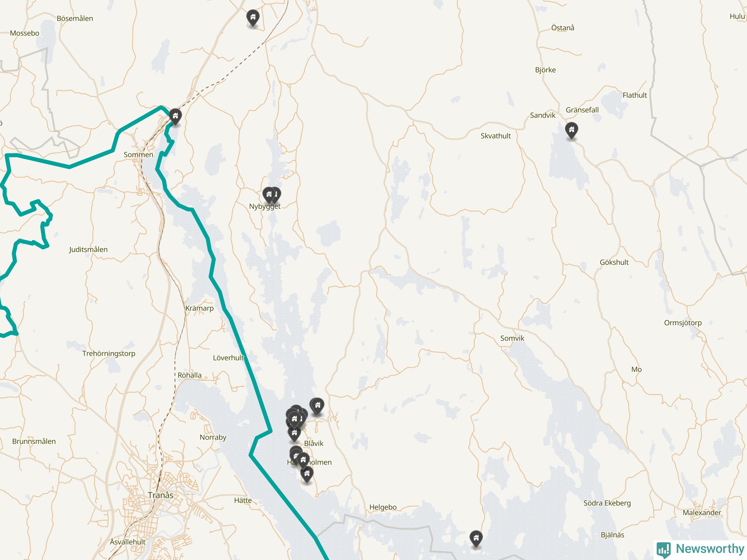747x560 pixels.
Task: Click the Gökshult place label
Action: coord(614,262)
